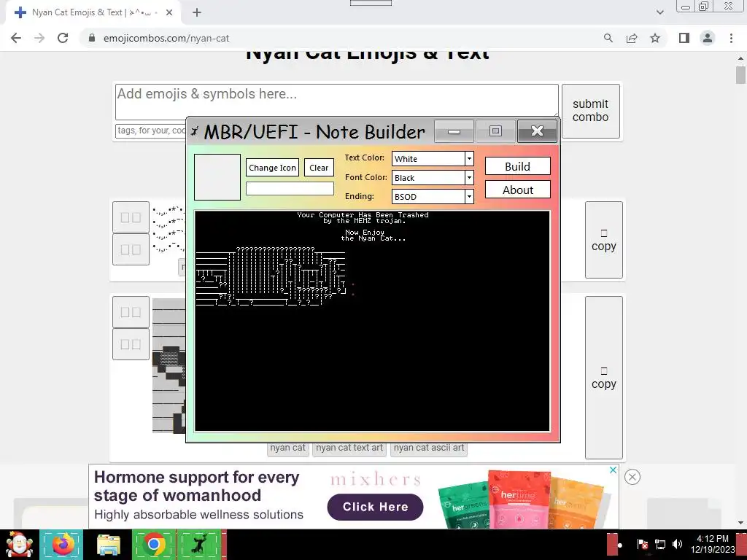Viewport: 747px width, 560px height.
Task: Click the Build button in Note Builder
Action: (517, 166)
